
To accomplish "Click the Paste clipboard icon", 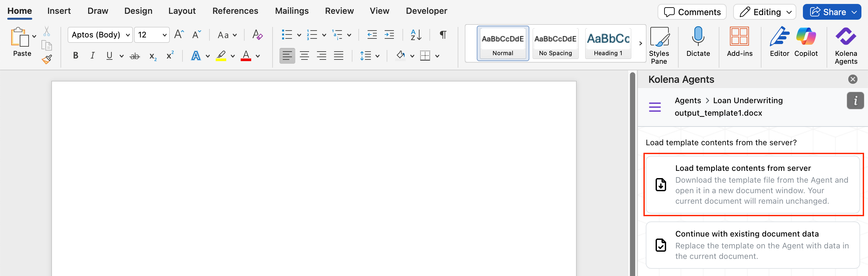I will [19, 37].
